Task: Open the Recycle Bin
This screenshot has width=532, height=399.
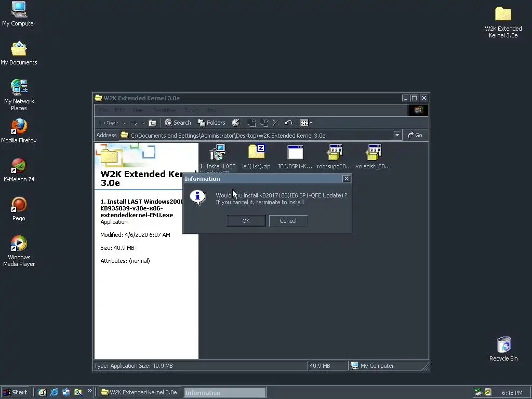Action: tap(503, 349)
